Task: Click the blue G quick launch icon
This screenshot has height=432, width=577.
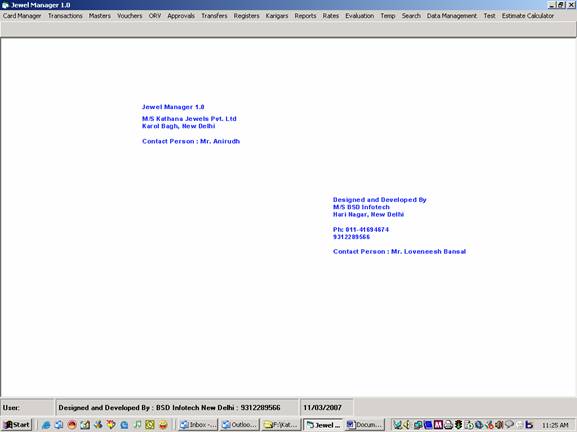Action: tap(124, 425)
